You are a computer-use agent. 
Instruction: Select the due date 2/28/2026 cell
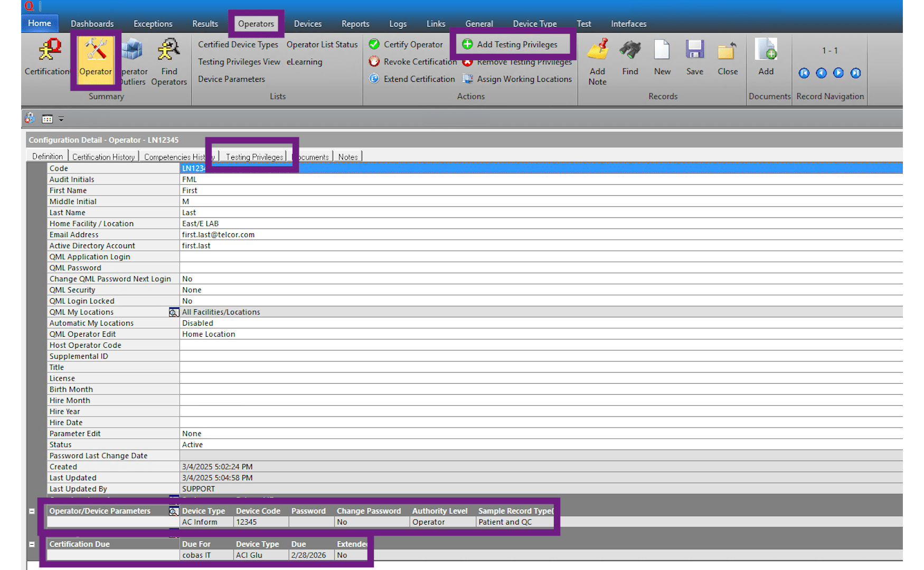312,555
